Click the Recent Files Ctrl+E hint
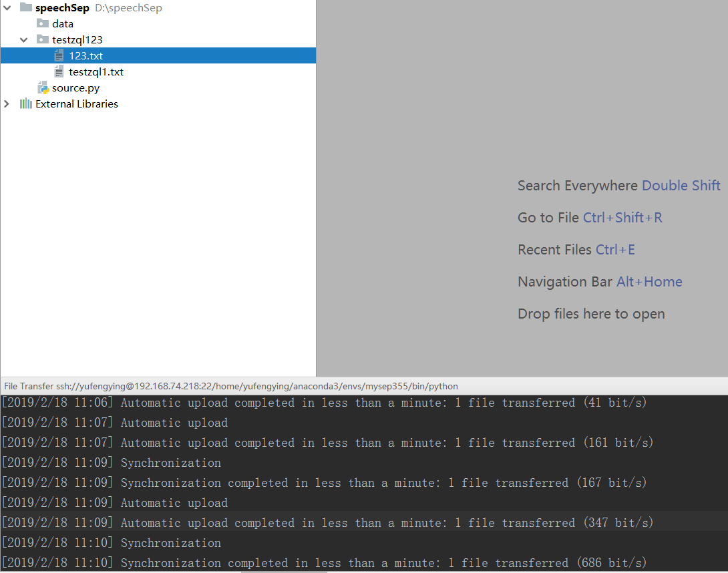 (576, 249)
